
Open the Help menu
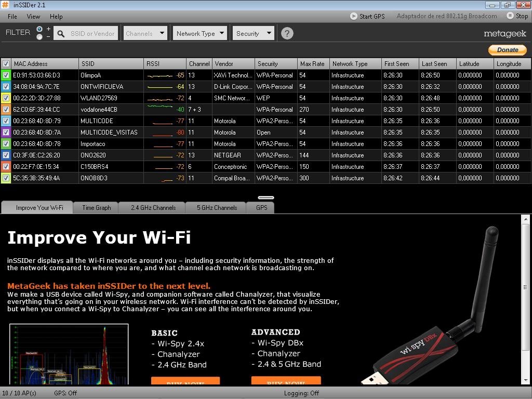[x=56, y=16]
